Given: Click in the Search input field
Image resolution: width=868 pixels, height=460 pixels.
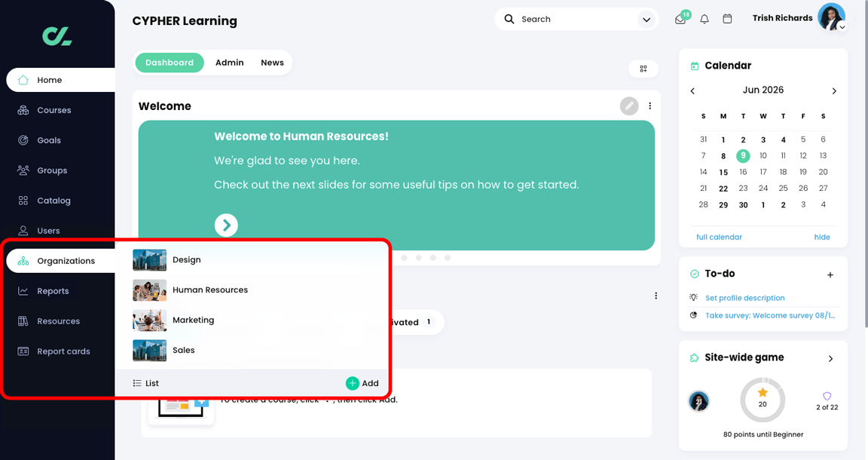Looking at the screenshot, I should tap(576, 19).
